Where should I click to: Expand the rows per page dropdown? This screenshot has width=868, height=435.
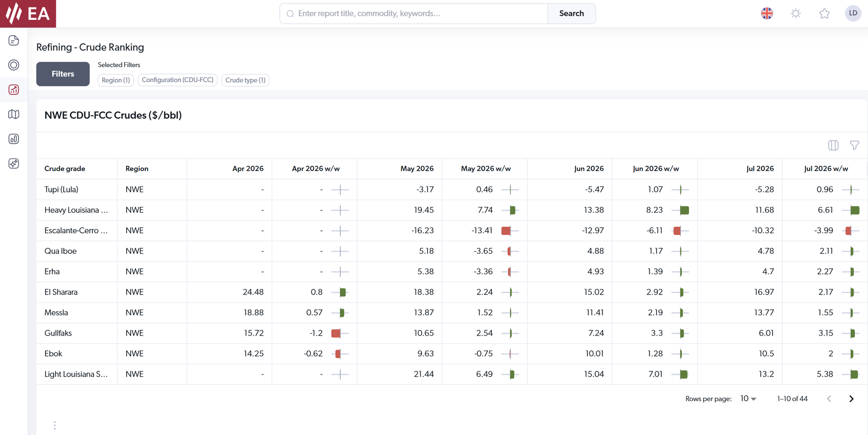pos(748,399)
